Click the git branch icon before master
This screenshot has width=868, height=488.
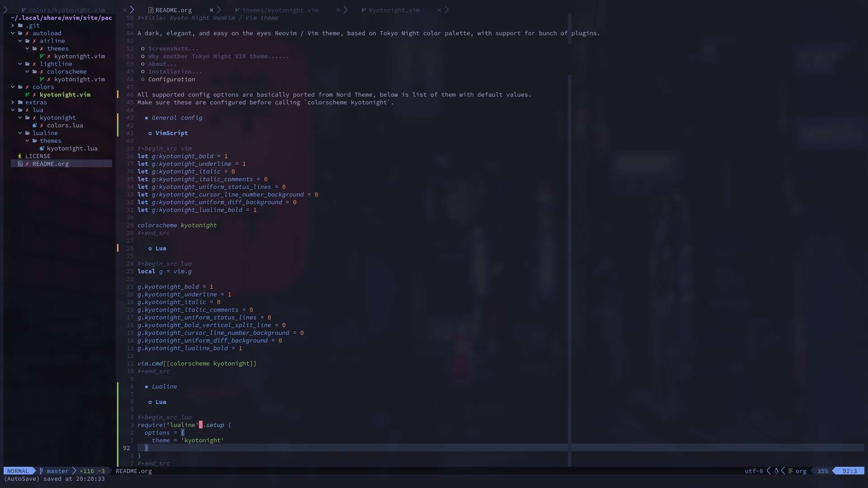click(41, 471)
